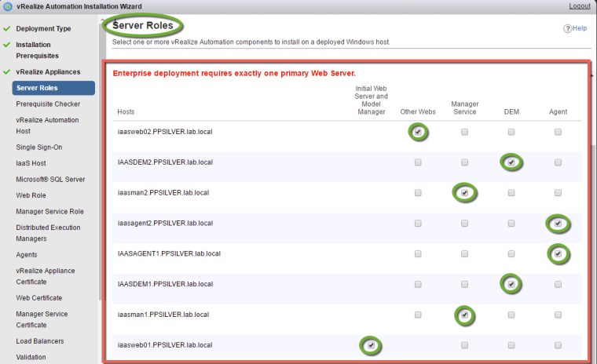Check Manager Service for IAASDEM2
Screen dimensions: 597x364
(x=464, y=162)
